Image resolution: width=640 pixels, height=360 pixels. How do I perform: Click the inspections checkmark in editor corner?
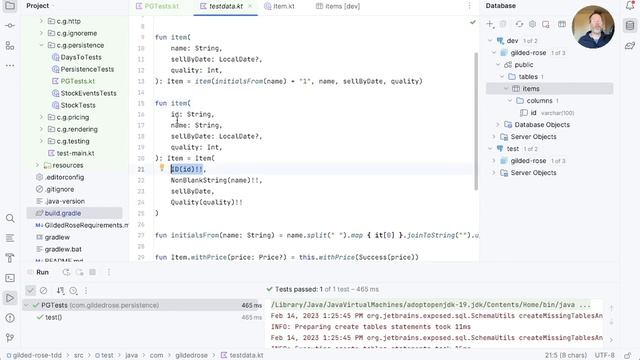click(x=473, y=22)
